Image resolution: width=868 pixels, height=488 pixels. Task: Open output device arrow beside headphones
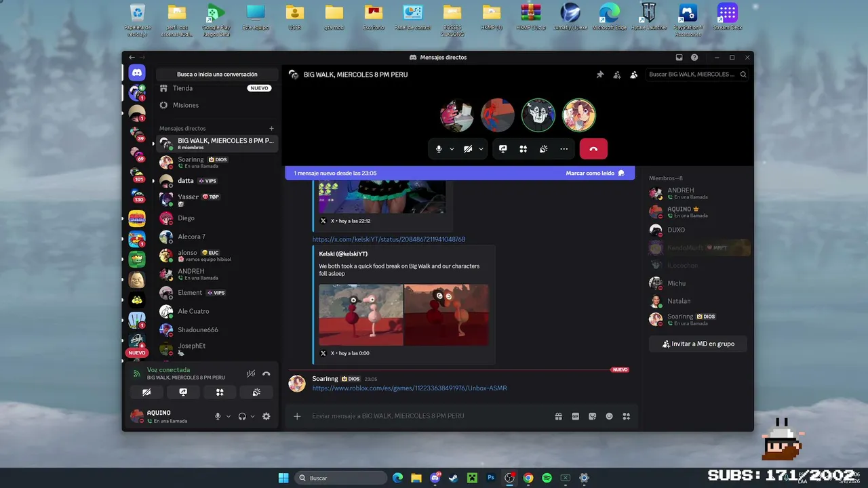pos(253,416)
